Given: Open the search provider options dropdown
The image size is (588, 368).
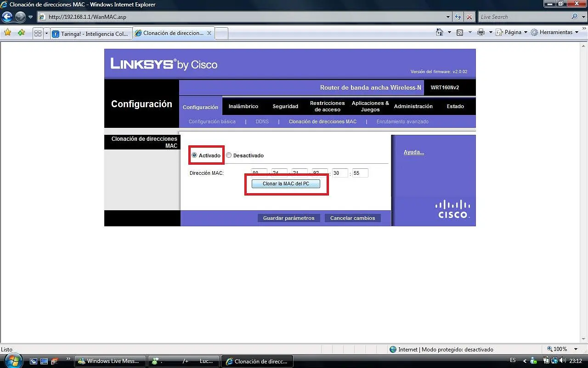Looking at the screenshot, I should [x=583, y=17].
